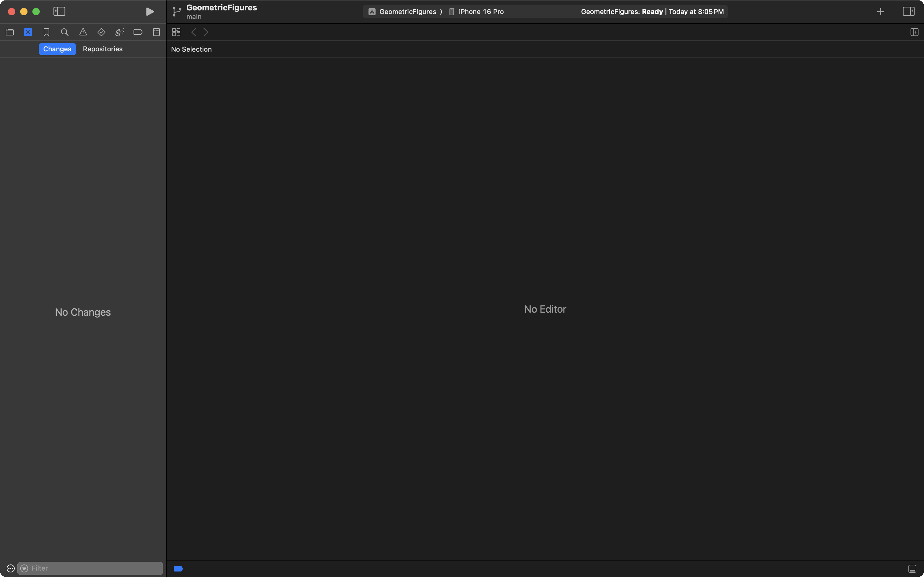Open the Report navigator icon

(156, 32)
